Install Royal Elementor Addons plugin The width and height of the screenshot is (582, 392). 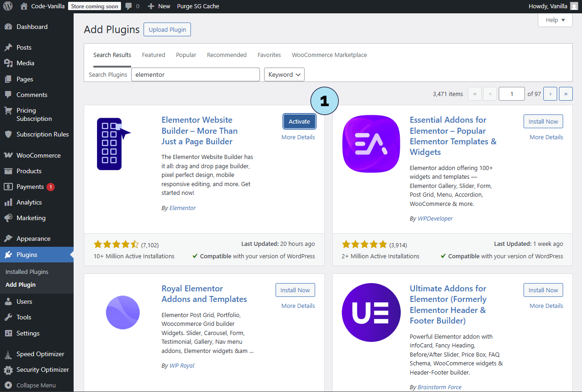click(x=295, y=290)
